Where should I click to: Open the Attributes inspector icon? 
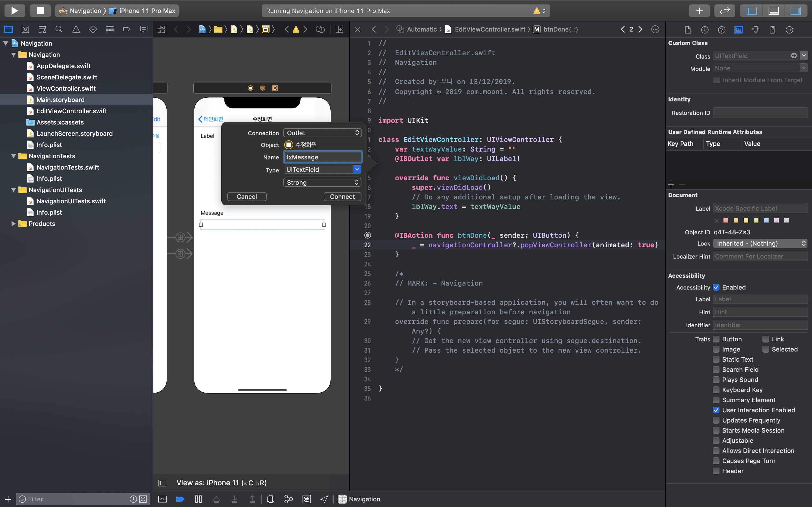coord(755,30)
